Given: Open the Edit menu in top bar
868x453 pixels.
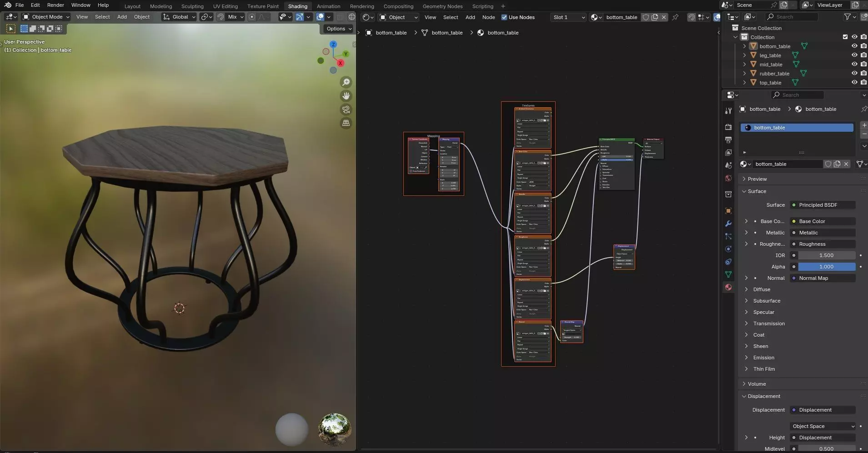Looking at the screenshot, I should point(35,5).
